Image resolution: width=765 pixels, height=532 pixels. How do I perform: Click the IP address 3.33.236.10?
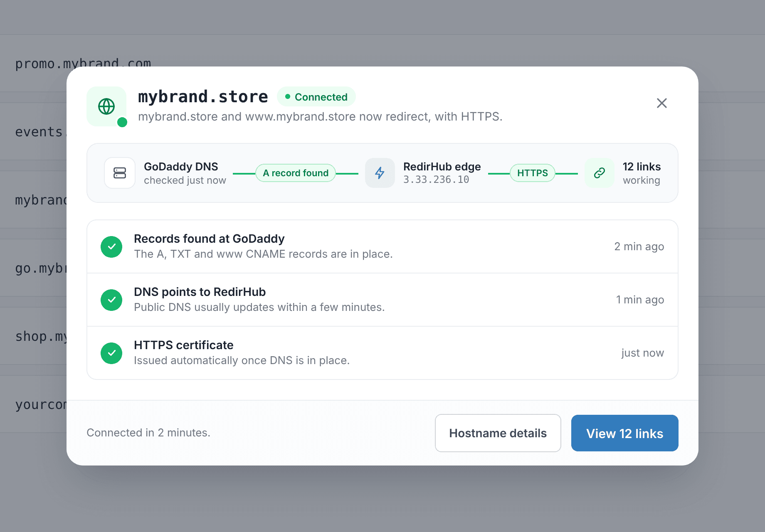(436, 180)
